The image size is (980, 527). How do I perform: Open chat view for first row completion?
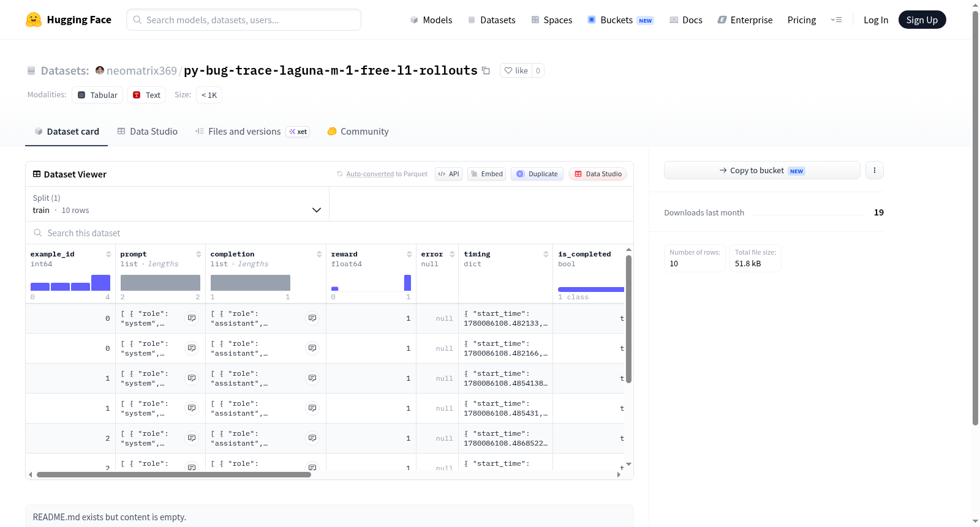tap(312, 318)
